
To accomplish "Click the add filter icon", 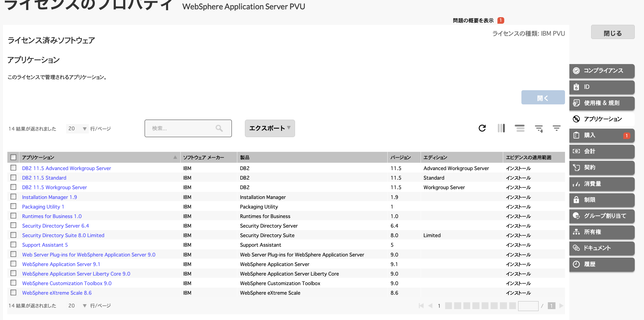I will tap(539, 129).
